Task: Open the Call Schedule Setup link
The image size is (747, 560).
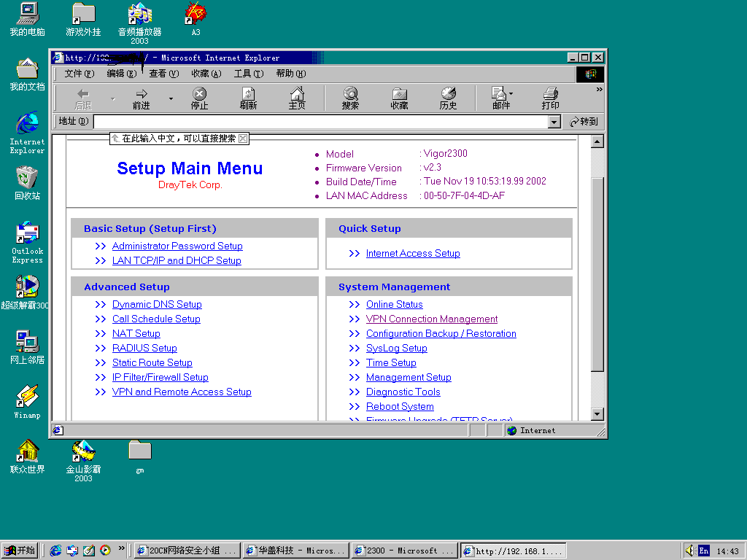Action: point(156,319)
